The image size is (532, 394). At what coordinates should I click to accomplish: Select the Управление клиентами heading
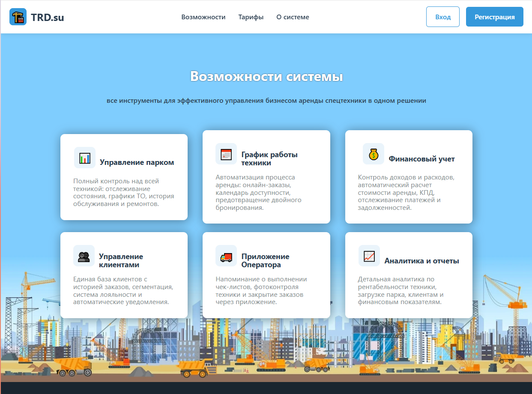(121, 260)
